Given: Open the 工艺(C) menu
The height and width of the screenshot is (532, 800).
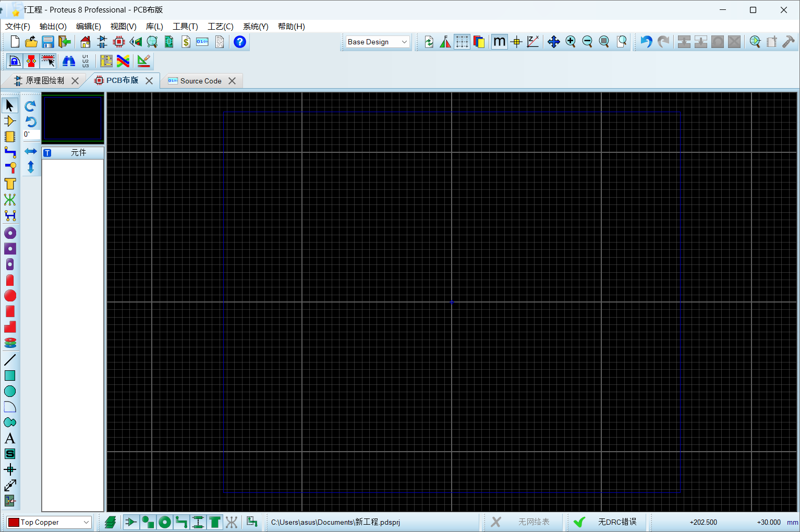Looking at the screenshot, I should coord(221,27).
